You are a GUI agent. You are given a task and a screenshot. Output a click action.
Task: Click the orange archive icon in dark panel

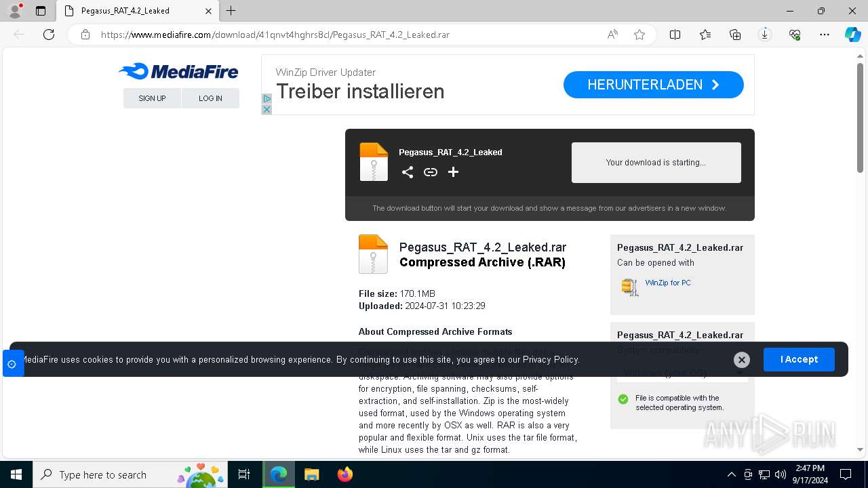coord(374,162)
